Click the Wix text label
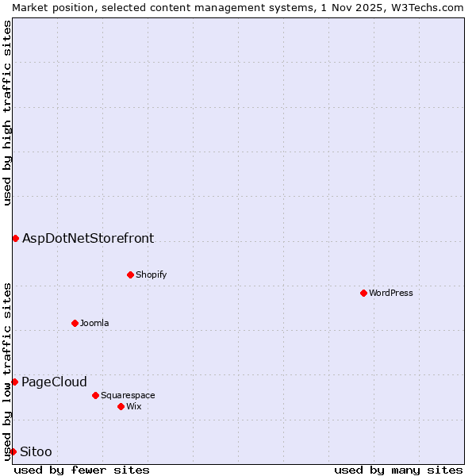Viewport: 476px width, 476px height. pos(133,406)
